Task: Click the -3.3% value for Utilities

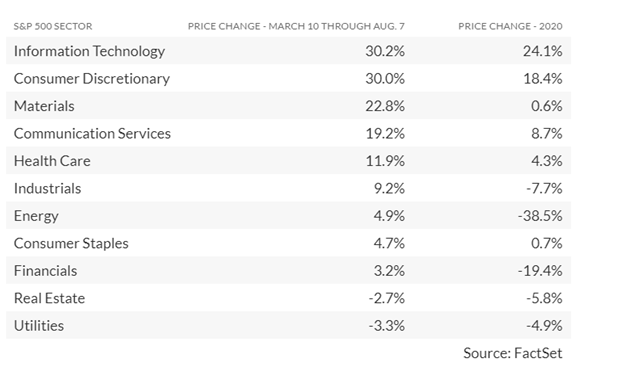Action: pyautogui.click(x=386, y=326)
